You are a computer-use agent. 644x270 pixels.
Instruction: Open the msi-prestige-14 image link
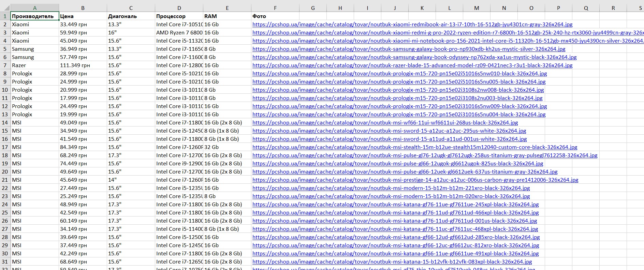click(x=415, y=180)
